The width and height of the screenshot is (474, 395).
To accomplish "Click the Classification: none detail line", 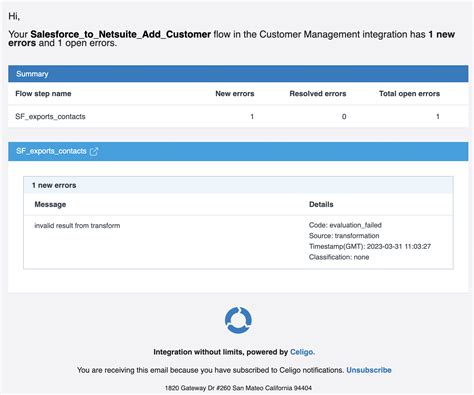I will tap(339, 257).
